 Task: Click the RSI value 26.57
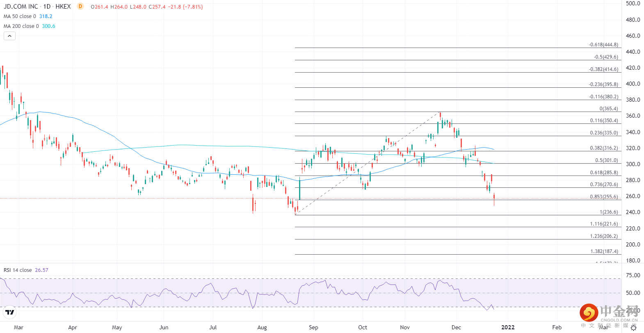tap(42, 270)
